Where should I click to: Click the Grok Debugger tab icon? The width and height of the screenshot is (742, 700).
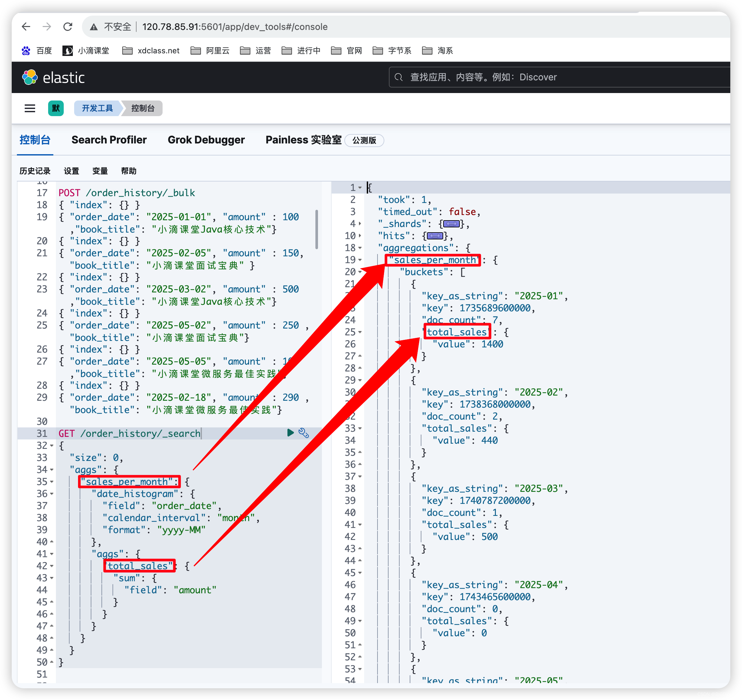(206, 139)
